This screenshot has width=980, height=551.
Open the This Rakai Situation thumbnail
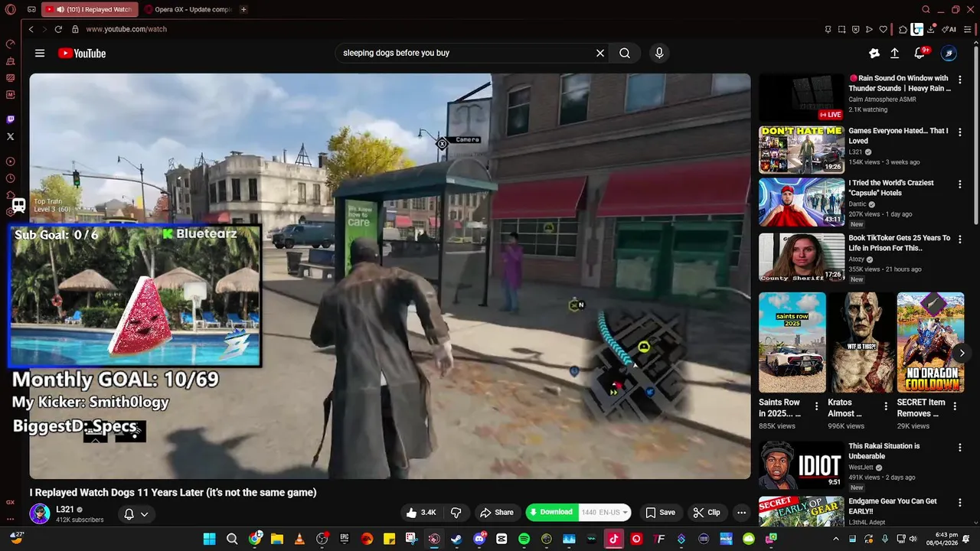click(802, 465)
